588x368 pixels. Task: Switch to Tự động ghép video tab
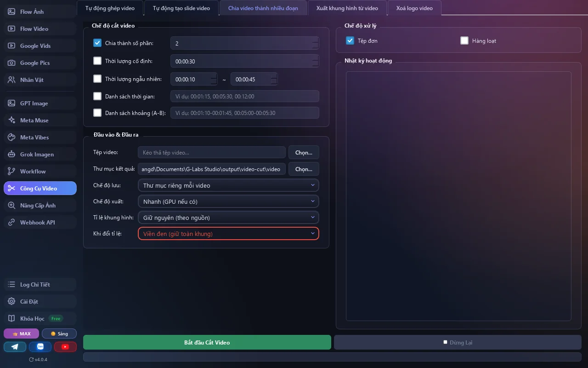tap(110, 8)
